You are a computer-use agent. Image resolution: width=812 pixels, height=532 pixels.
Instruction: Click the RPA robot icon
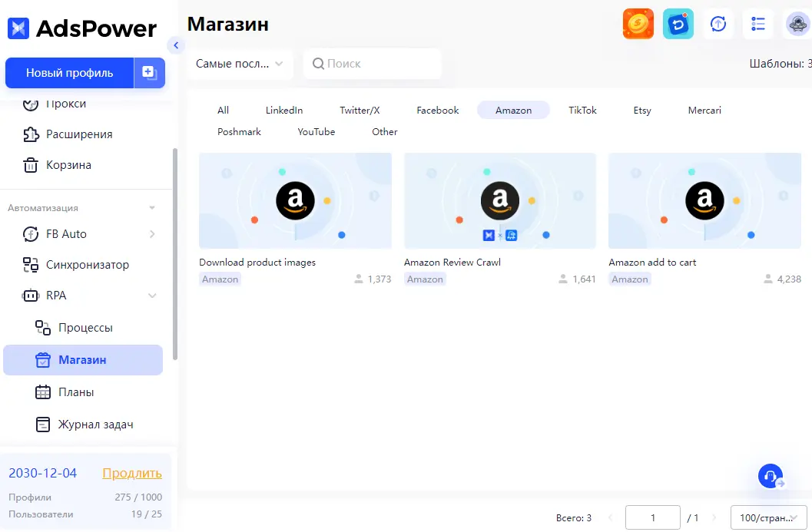(31, 296)
